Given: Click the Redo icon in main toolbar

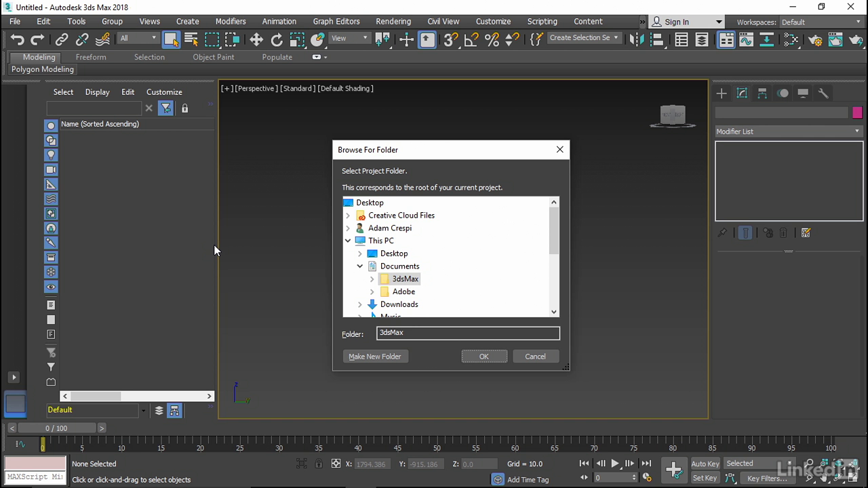Looking at the screenshot, I should coord(38,40).
